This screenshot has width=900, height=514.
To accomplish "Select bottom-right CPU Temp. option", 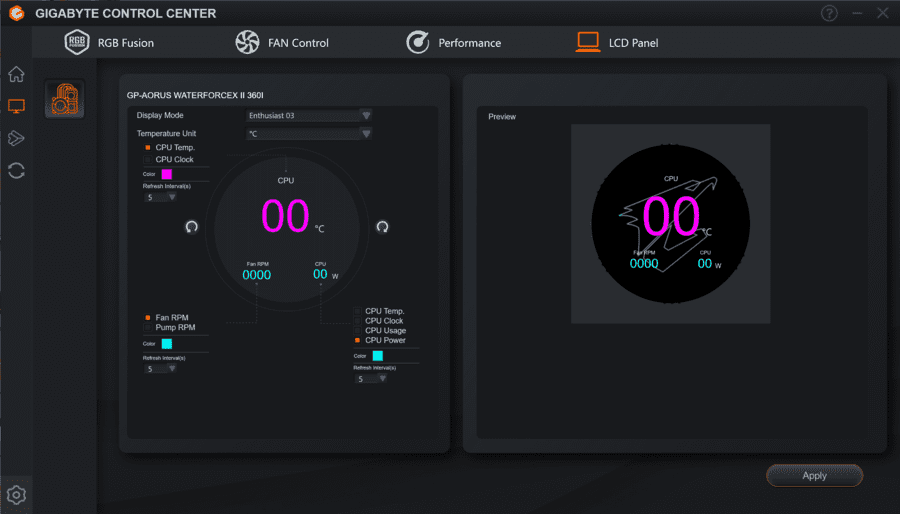I will tap(379, 311).
